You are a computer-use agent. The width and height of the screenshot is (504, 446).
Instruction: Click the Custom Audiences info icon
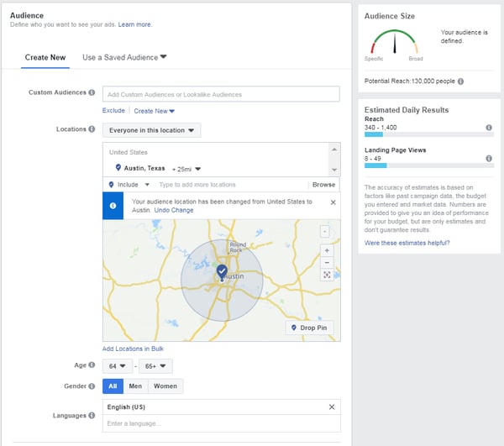[92, 92]
